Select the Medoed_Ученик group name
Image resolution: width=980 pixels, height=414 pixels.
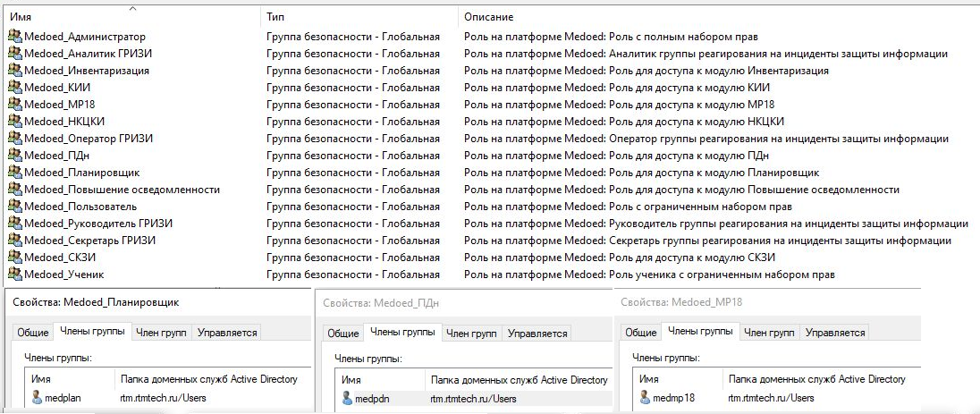click(x=64, y=274)
